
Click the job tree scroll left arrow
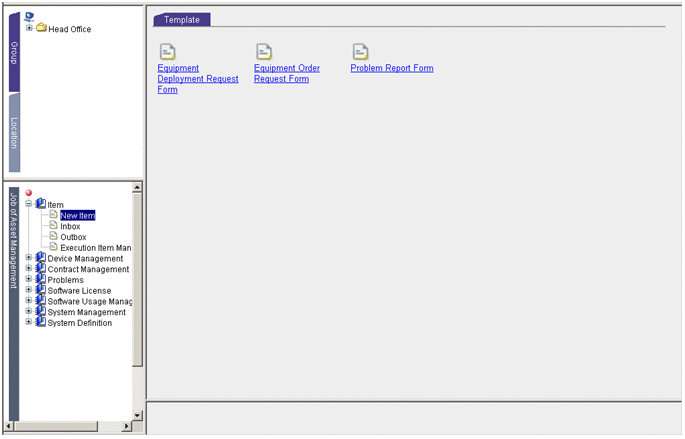click(x=9, y=426)
